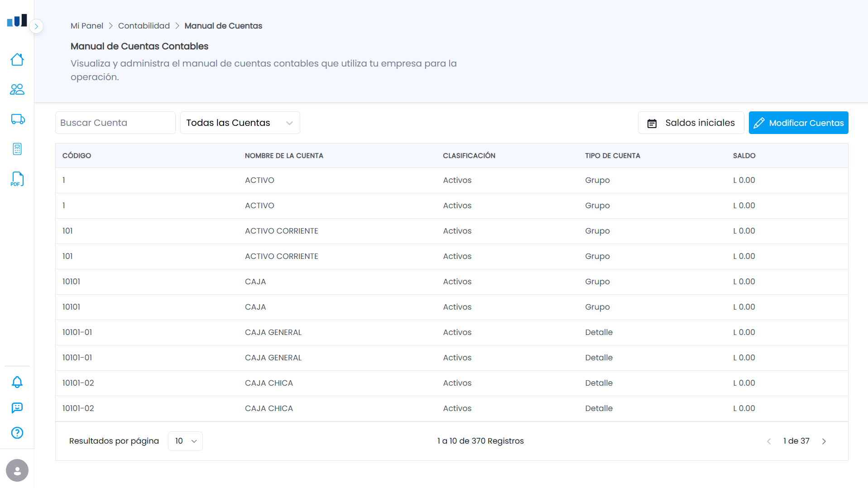Select the first ACTIVO CORRIENTE account name

282,231
